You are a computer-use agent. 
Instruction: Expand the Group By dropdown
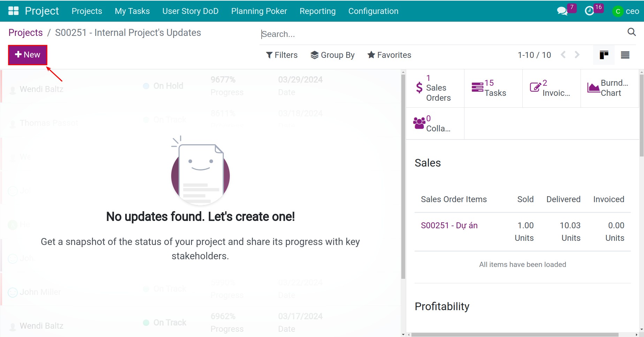[x=332, y=55]
